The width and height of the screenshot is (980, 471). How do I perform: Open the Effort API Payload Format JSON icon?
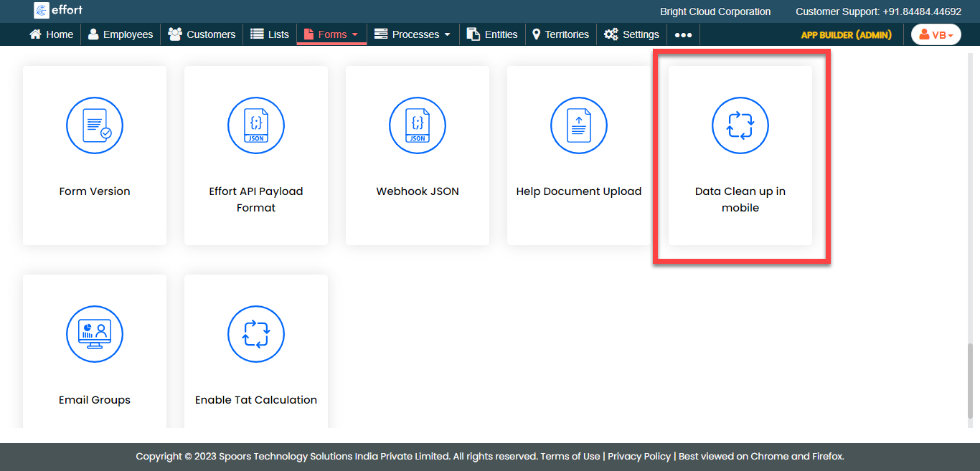tap(256, 126)
